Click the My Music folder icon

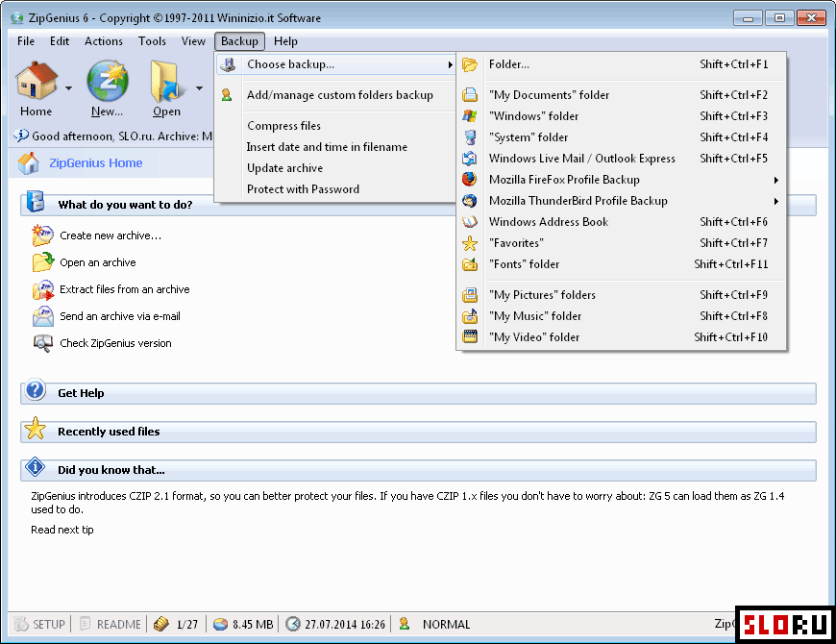pos(470,316)
